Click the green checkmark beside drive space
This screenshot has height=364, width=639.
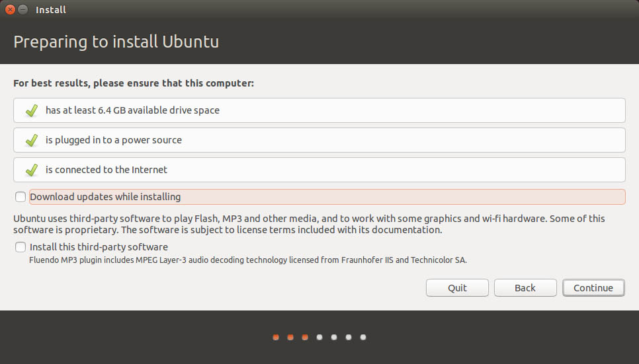(x=31, y=110)
